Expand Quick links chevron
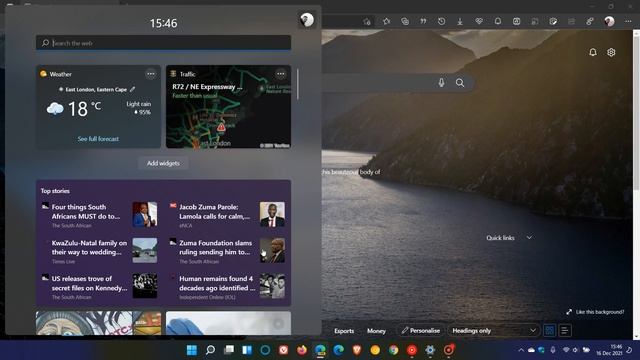 pyautogui.click(x=529, y=238)
